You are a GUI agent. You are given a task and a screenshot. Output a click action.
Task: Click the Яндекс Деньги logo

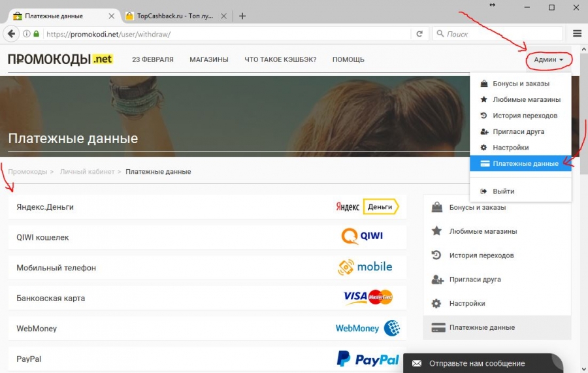pos(367,206)
